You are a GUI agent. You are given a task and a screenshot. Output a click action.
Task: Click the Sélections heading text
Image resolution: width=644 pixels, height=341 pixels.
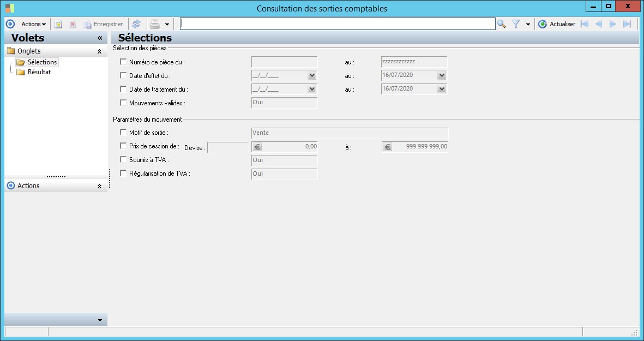point(145,38)
